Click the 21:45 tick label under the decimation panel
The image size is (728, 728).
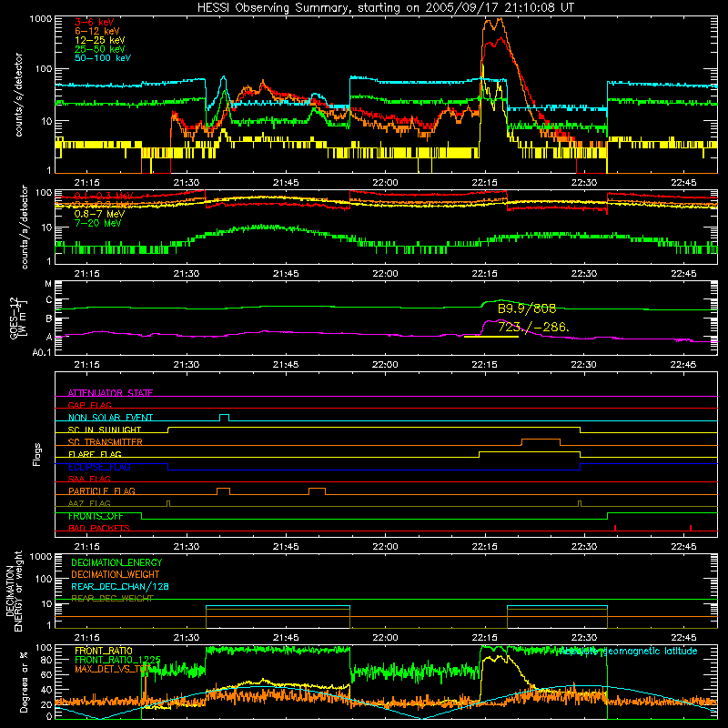click(x=286, y=638)
